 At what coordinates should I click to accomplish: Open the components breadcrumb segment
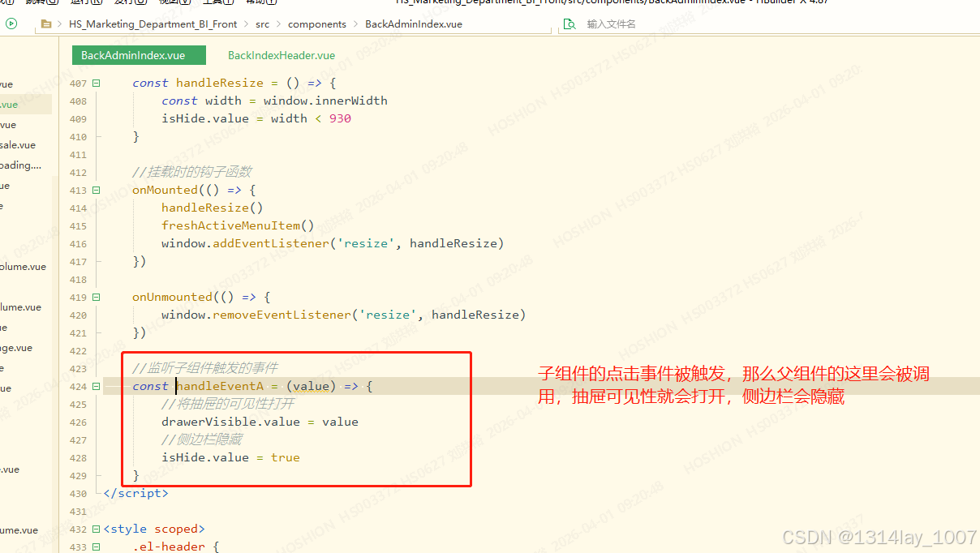coord(317,24)
